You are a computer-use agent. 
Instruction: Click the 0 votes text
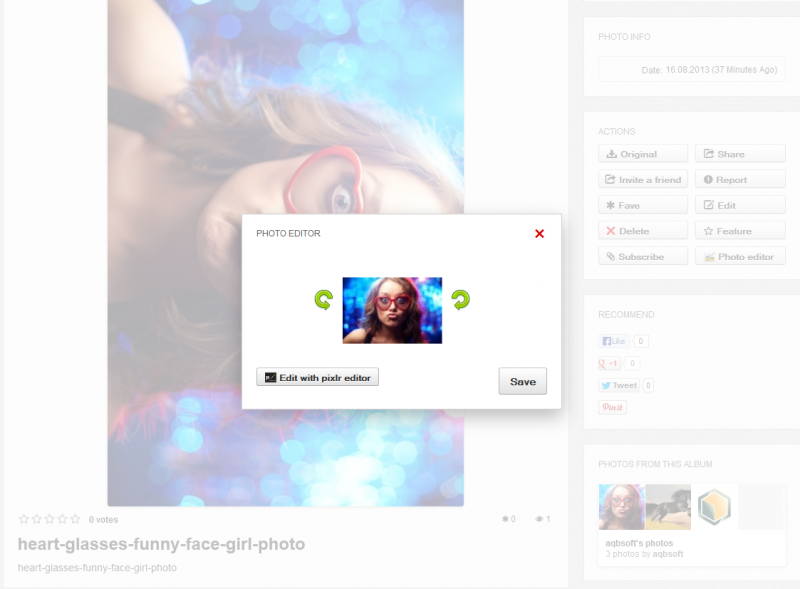click(104, 520)
